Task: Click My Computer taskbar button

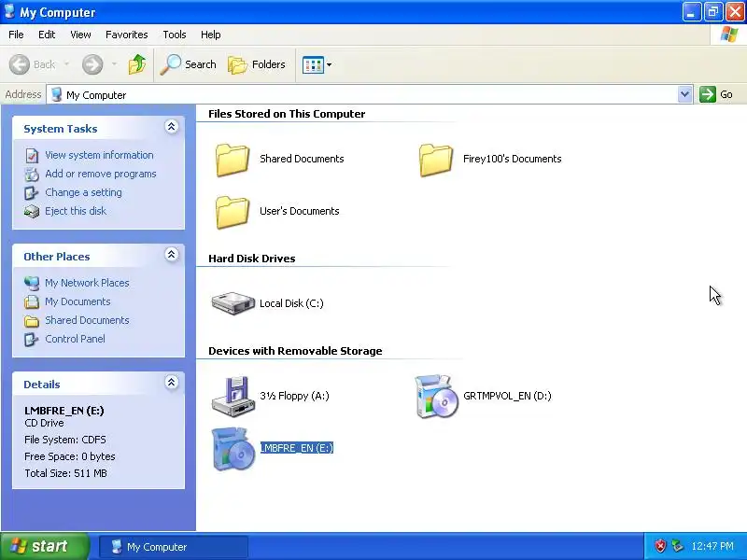Action: click(x=174, y=547)
